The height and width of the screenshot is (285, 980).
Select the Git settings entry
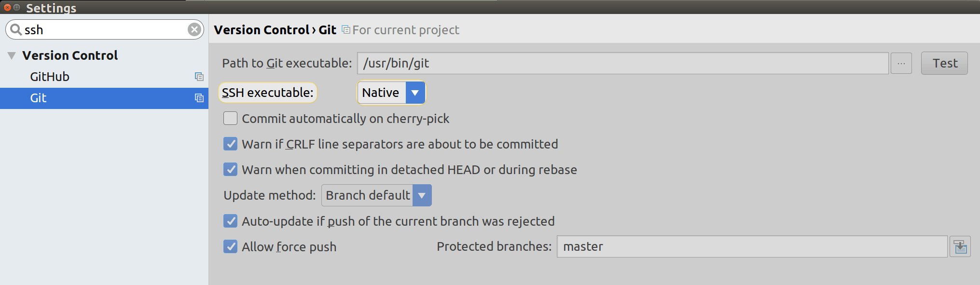click(39, 98)
